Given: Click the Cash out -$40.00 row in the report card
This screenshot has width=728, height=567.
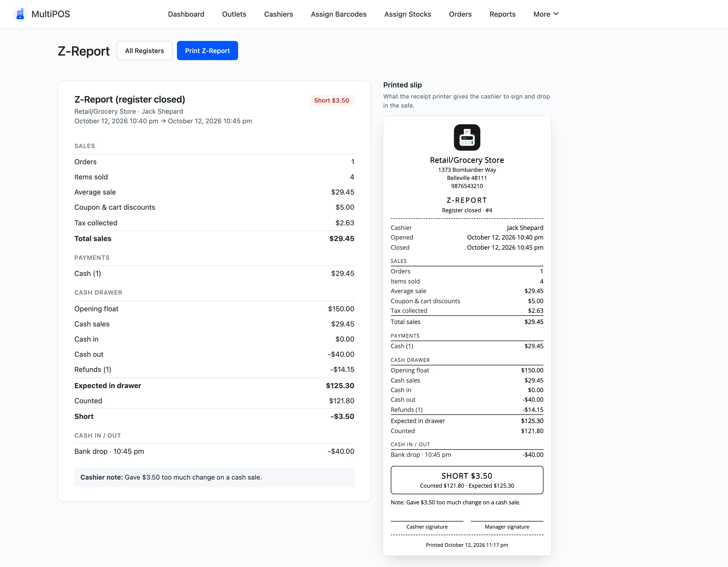Looking at the screenshot, I should [x=214, y=354].
